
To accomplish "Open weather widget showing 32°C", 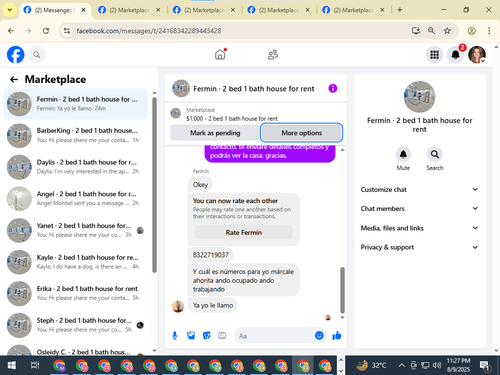I will click(x=371, y=366).
